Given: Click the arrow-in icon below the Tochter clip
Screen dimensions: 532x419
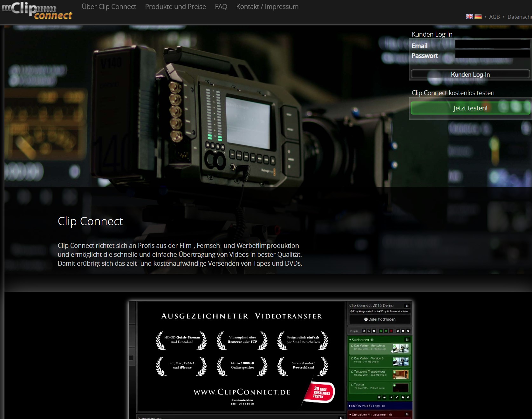Looking at the screenshot, I should (384, 397).
